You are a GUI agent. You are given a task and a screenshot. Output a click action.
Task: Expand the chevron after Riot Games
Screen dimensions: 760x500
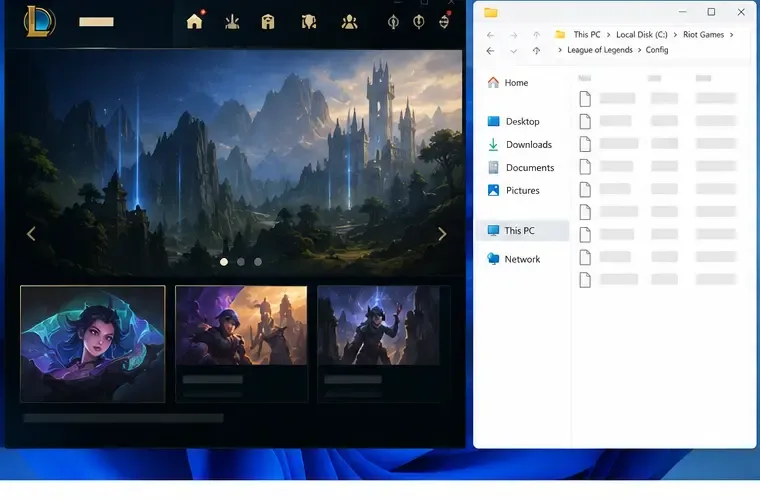(x=731, y=35)
